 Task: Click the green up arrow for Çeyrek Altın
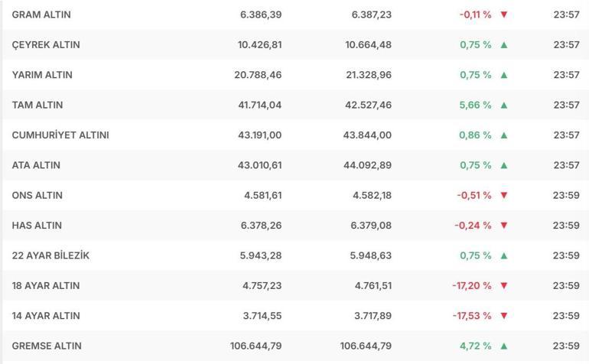(x=504, y=44)
